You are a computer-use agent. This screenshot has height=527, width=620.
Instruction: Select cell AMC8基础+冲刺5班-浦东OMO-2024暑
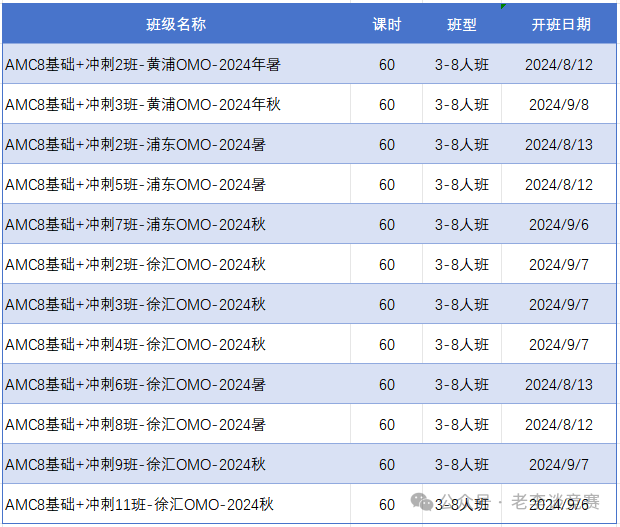pyautogui.click(x=176, y=184)
